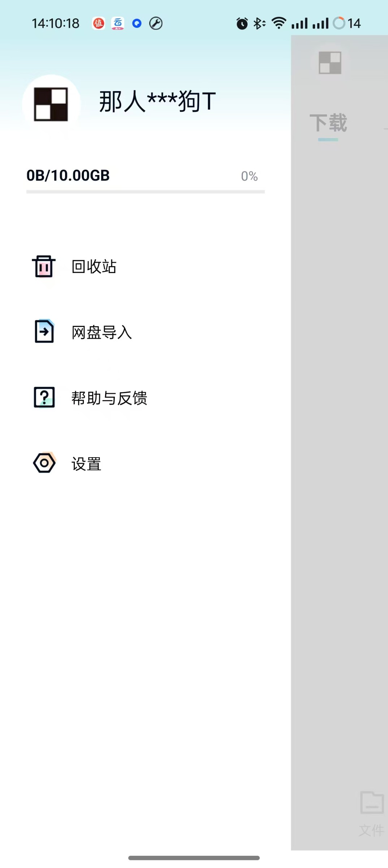Tap the checkered profile avatar
The image size is (388, 868).
point(51,104)
